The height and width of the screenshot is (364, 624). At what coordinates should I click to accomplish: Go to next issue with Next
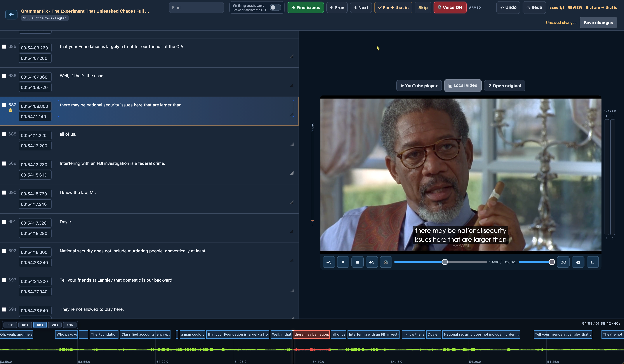click(361, 7)
